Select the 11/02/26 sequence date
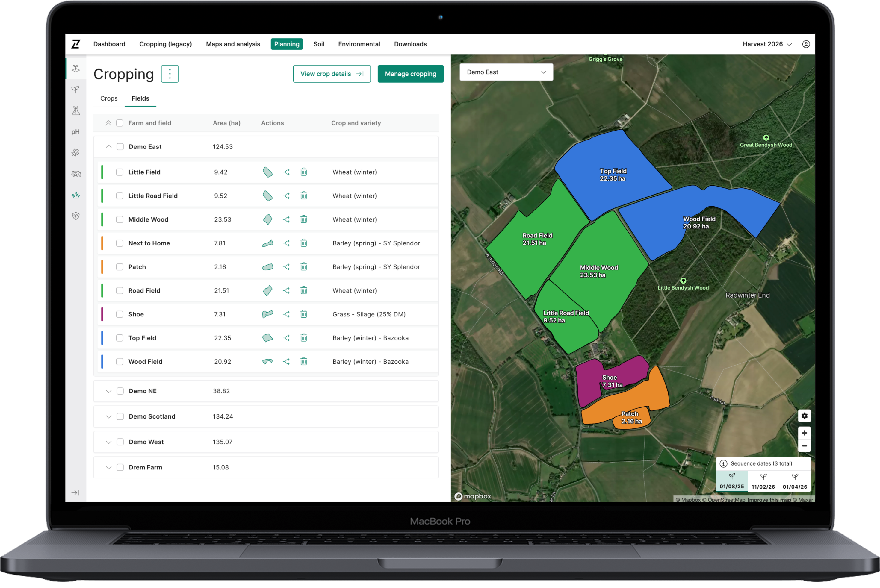 (763, 481)
